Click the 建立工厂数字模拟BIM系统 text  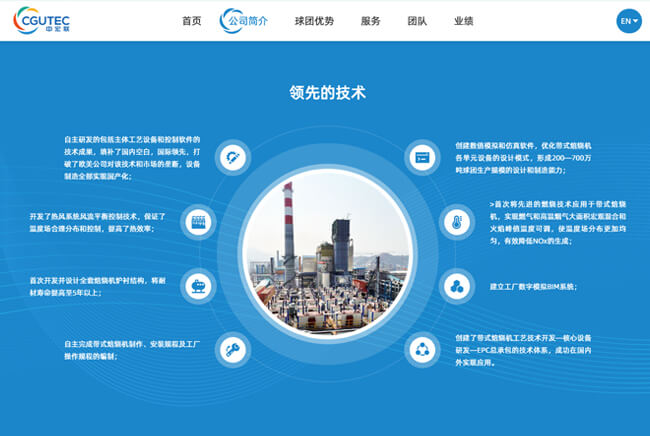[x=533, y=287]
